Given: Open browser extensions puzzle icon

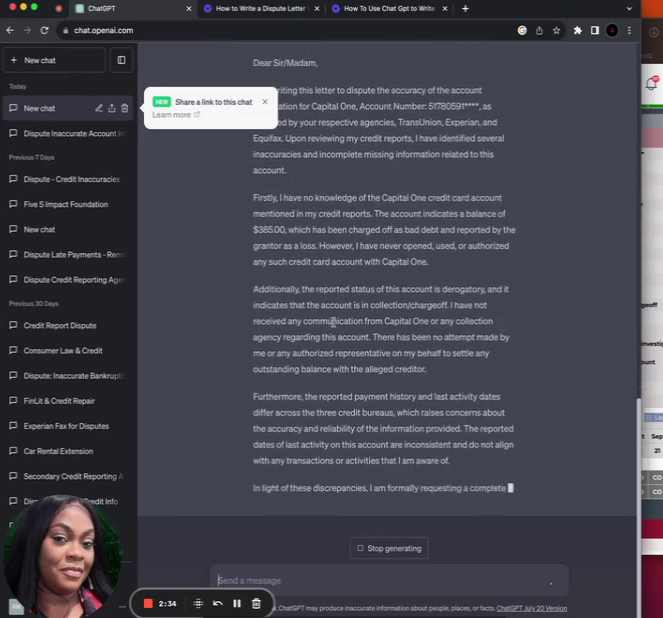Looking at the screenshot, I should 577,30.
